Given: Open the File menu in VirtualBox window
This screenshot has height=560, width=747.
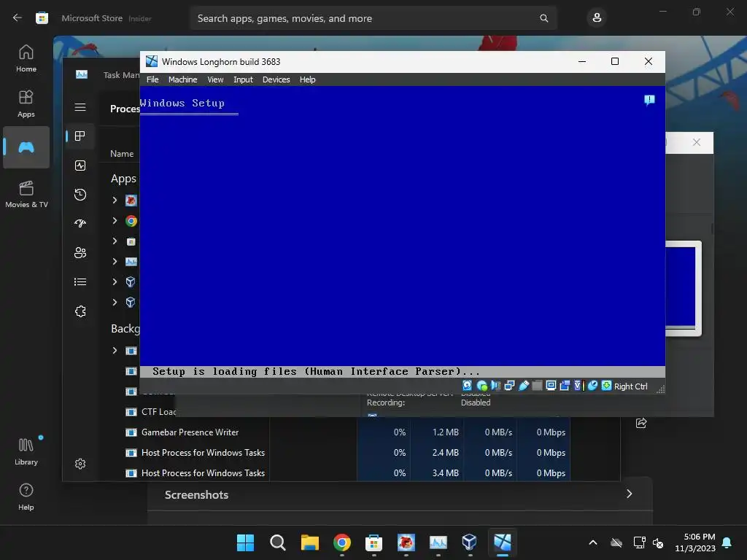Looking at the screenshot, I should (x=152, y=79).
